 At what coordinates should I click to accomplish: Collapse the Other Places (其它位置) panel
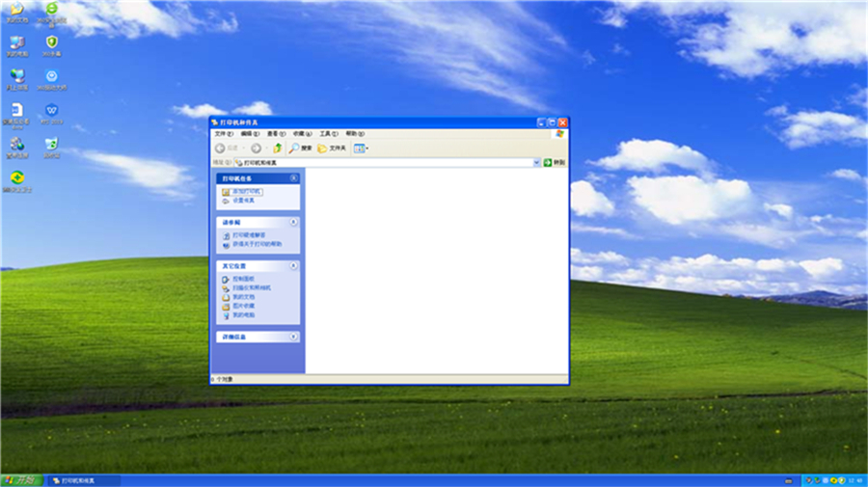coord(294,266)
